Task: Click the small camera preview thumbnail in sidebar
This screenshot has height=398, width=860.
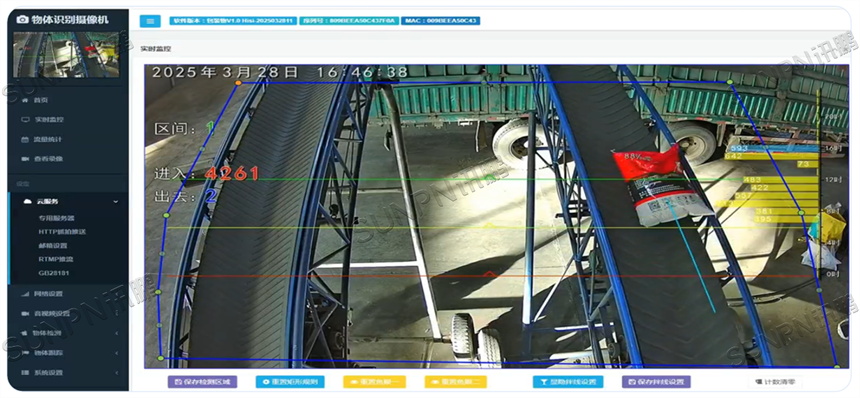Action: [66, 54]
